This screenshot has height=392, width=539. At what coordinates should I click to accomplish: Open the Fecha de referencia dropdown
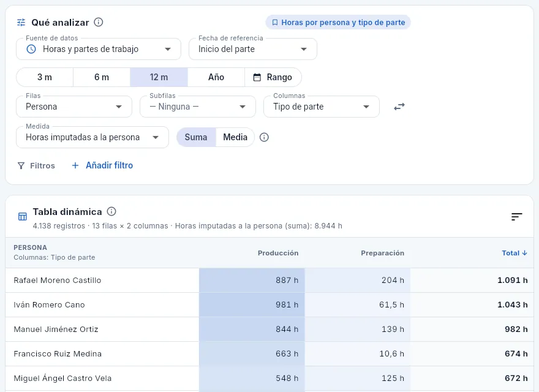(253, 49)
